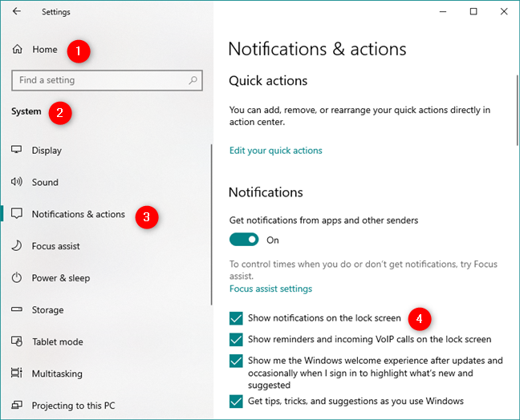Click the Find a setting search box
Image resolution: width=520 pixels, height=420 pixels.
click(x=100, y=81)
